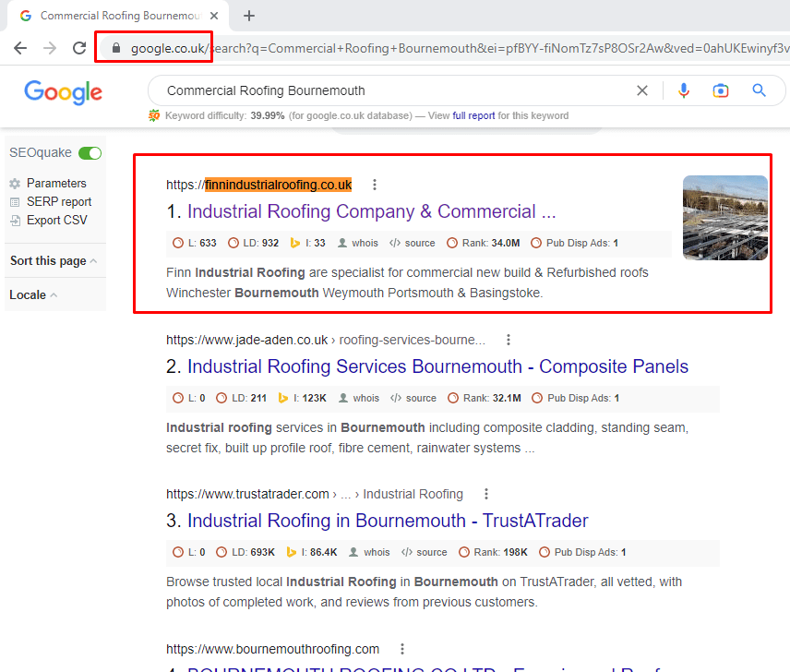
Task: Click Rank: 198K in result 3
Action: pyautogui.click(x=493, y=553)
